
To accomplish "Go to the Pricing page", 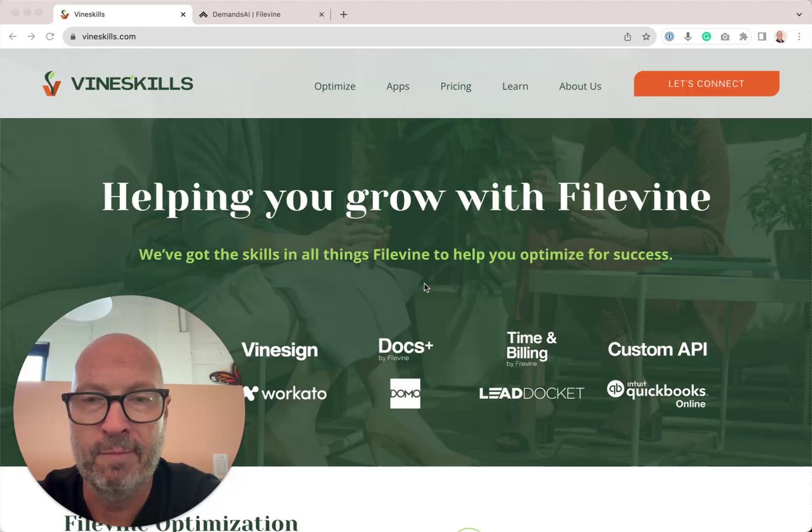I will pos(455,86).
